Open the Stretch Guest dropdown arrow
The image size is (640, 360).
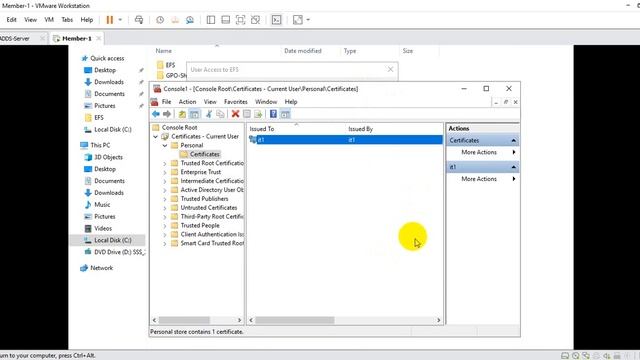[308, 20]
